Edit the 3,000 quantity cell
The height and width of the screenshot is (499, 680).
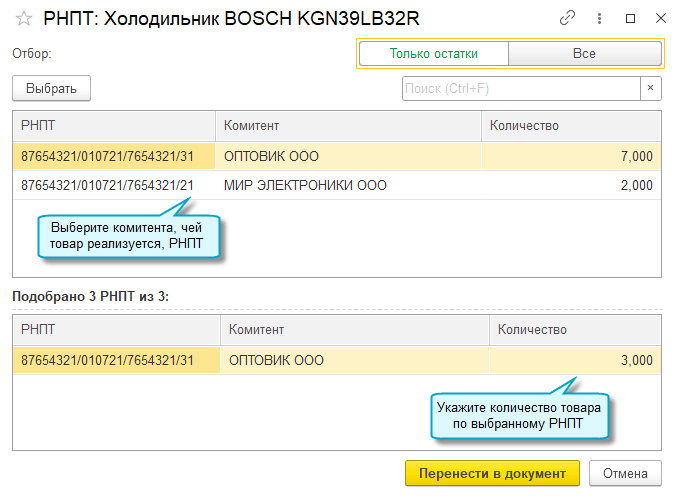(574, 361)
